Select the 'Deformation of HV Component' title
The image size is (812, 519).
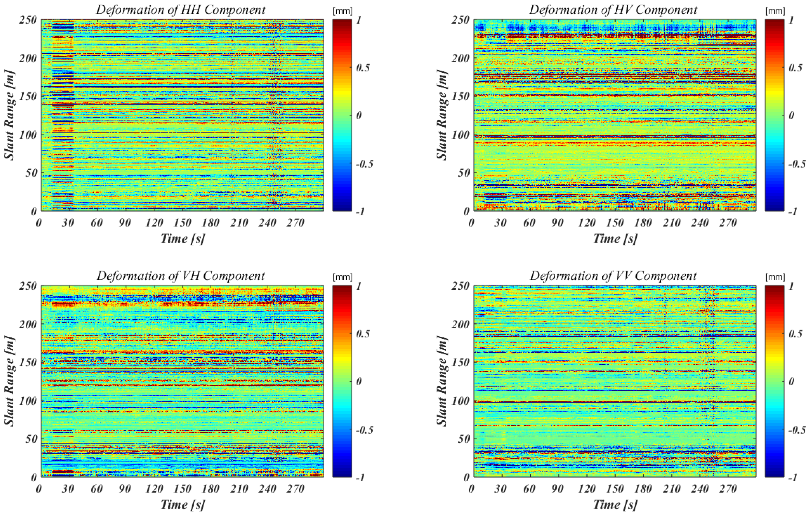click(613, 10)
